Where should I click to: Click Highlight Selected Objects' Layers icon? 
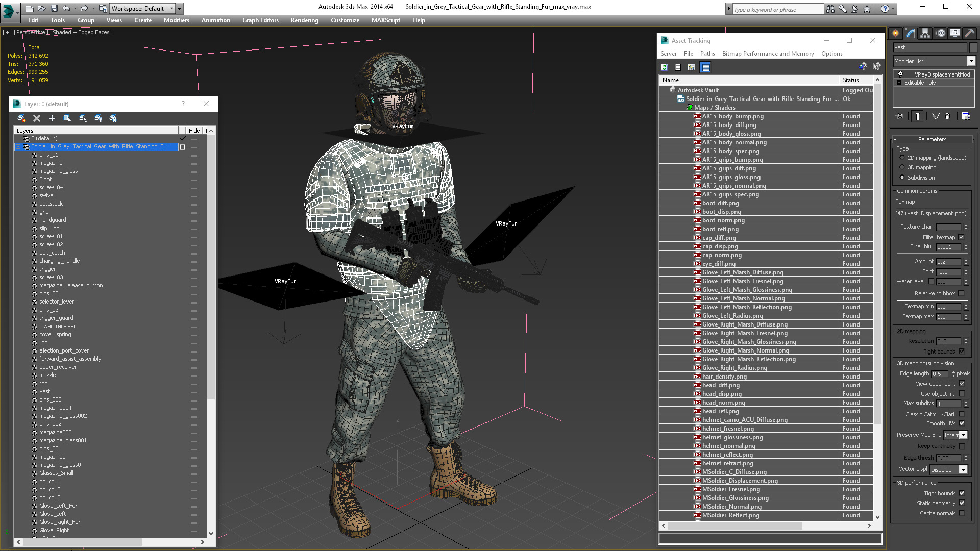click(83, 118)
